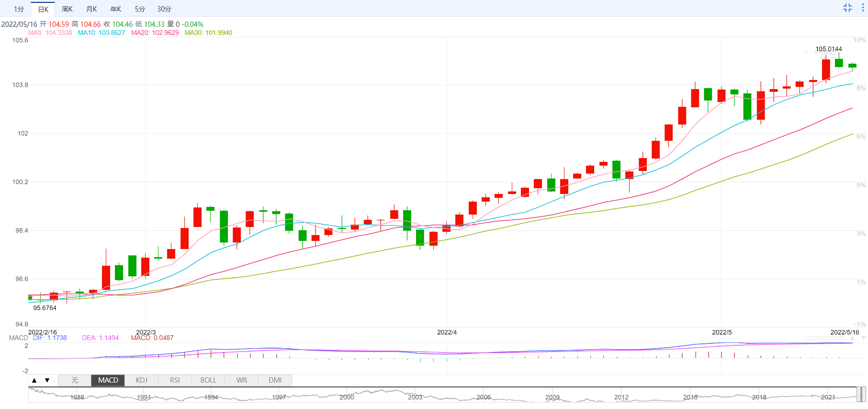This screenshot has width=868, height=409.
Task: Enable the BOLL indicator
Action: (208, 380)
